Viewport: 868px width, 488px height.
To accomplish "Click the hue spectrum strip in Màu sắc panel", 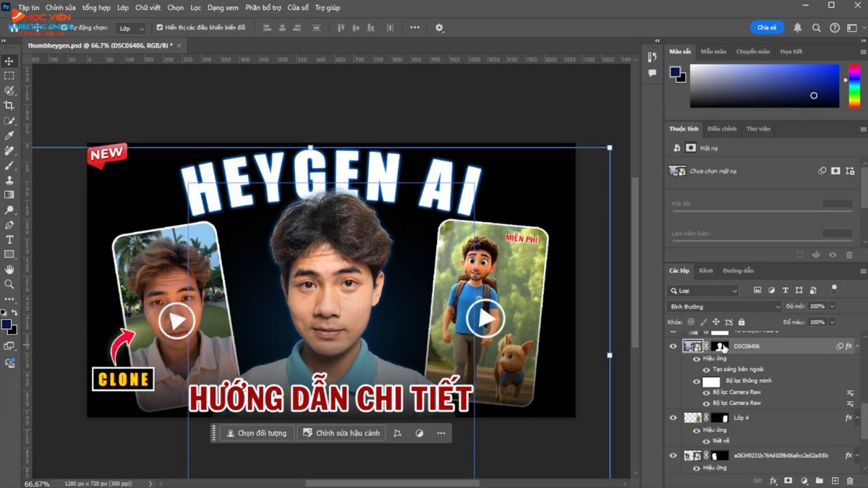I will (x=854, y=86).
